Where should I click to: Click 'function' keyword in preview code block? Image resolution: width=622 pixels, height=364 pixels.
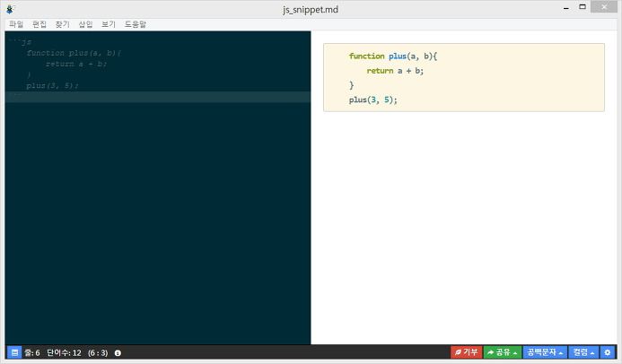pyautogui.click(x=366, y=56)
